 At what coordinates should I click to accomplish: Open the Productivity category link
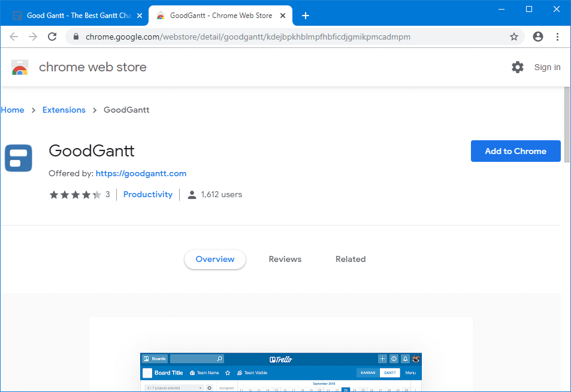(148, 195)
